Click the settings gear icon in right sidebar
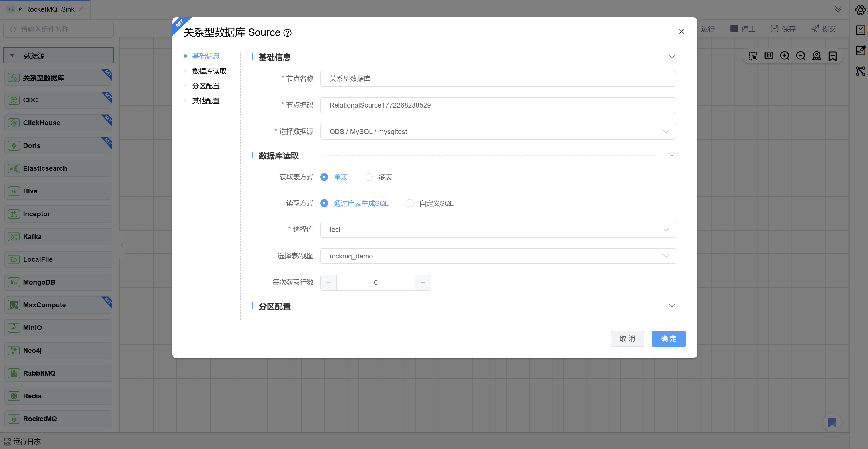 (x=860, y=10)
